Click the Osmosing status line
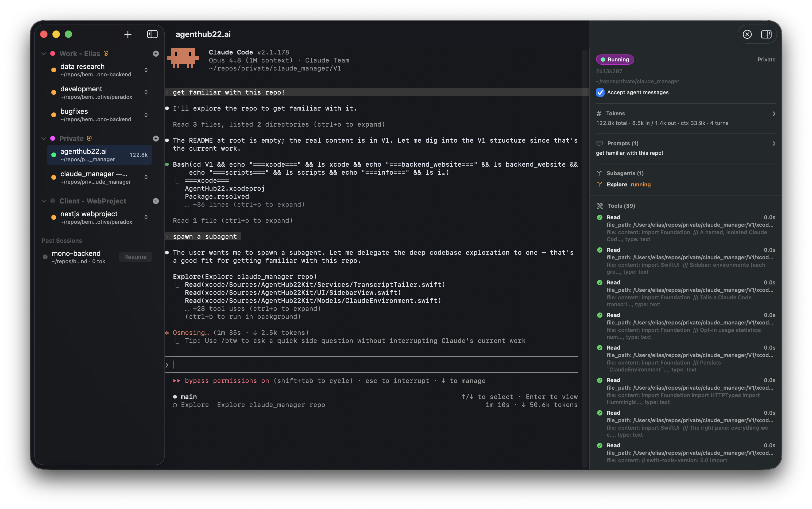The width and height of the screenshot is (812, 509). coord(237,333)
